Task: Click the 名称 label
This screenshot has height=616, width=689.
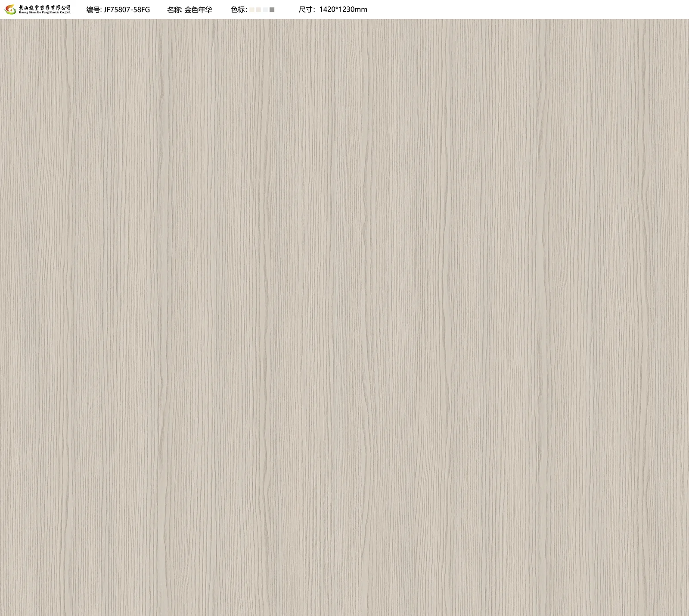Action: pos(174,9)
